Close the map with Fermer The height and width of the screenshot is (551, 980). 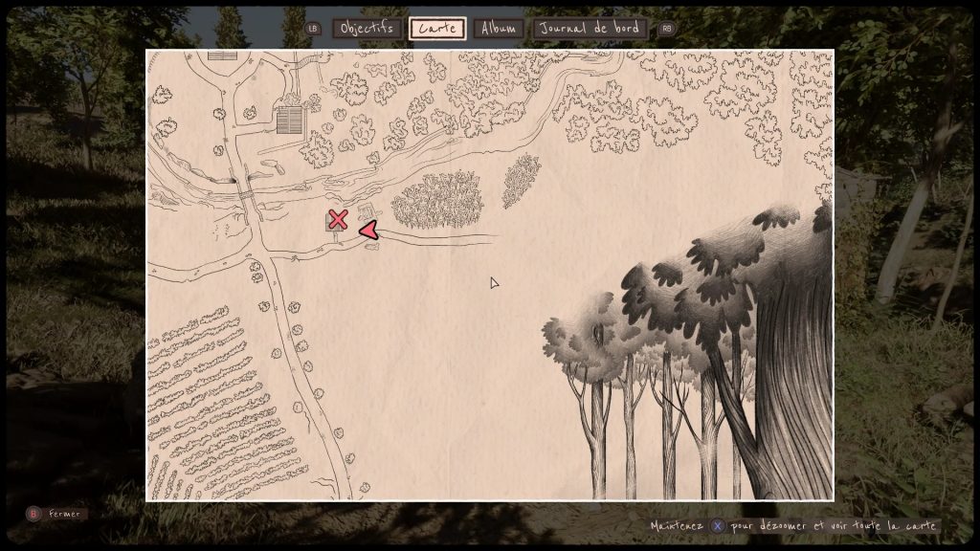tap(64, 514)
